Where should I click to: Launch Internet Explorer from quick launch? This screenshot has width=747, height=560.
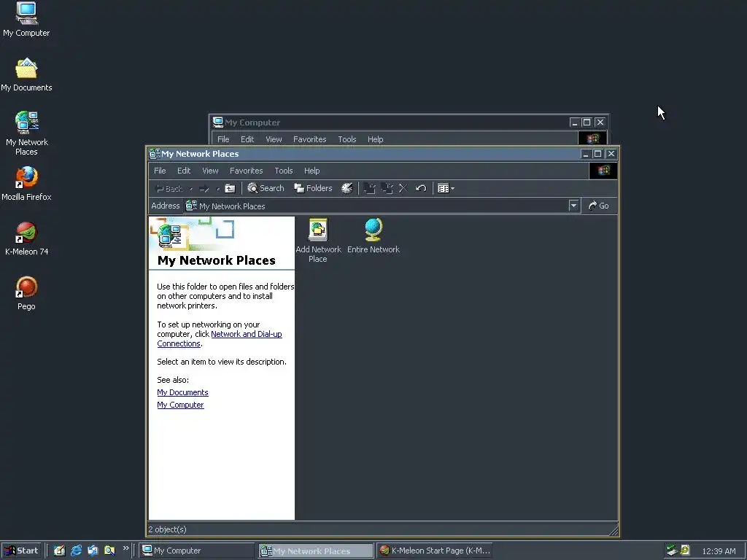pyautogui.click(x=76, y=551)
